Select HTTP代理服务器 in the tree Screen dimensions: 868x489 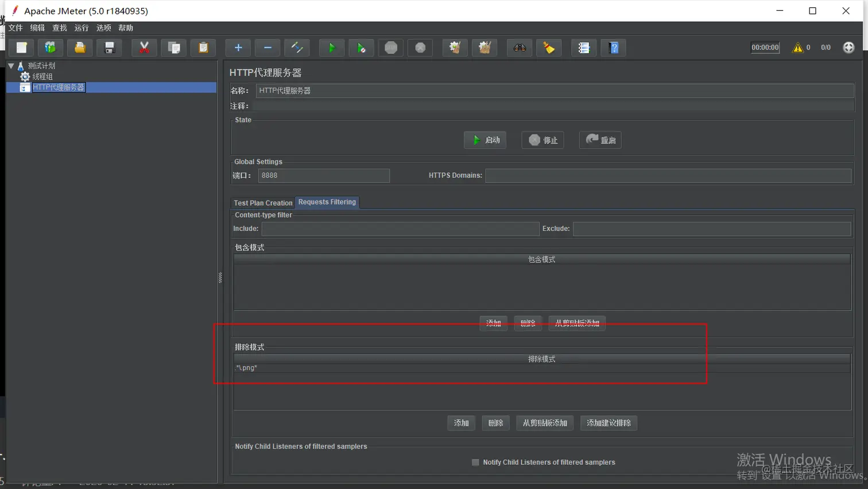[x=59, y=87]
